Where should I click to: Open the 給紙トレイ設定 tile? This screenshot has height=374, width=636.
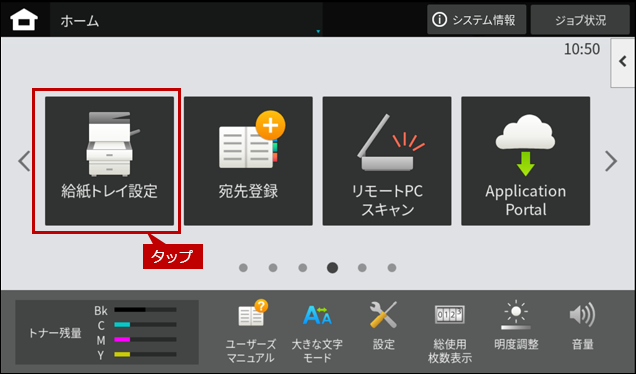coord(110,161)
